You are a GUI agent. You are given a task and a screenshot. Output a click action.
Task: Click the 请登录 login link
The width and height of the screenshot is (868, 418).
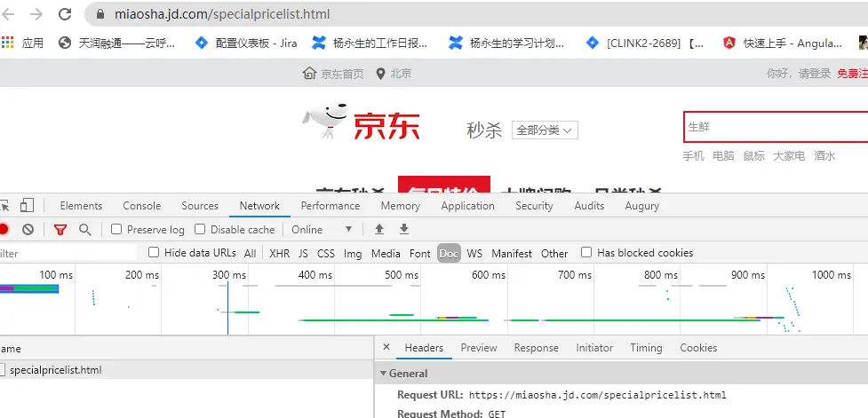815,74
